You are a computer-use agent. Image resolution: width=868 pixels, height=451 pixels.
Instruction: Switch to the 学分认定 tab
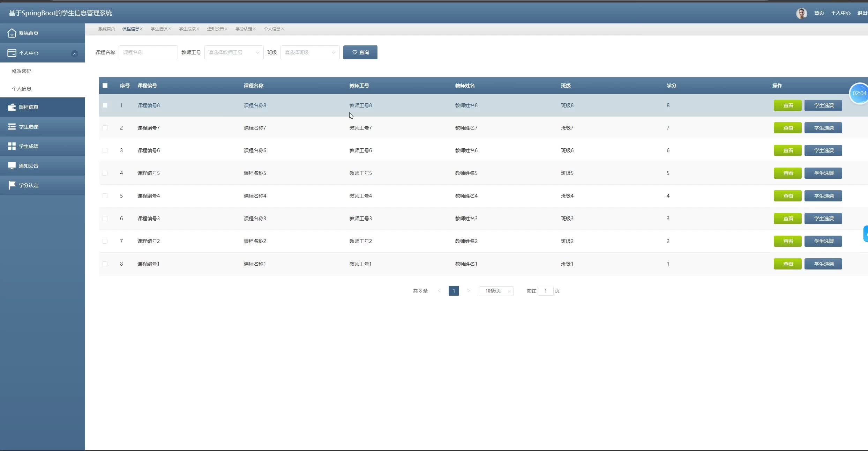(x=244, y=29)
